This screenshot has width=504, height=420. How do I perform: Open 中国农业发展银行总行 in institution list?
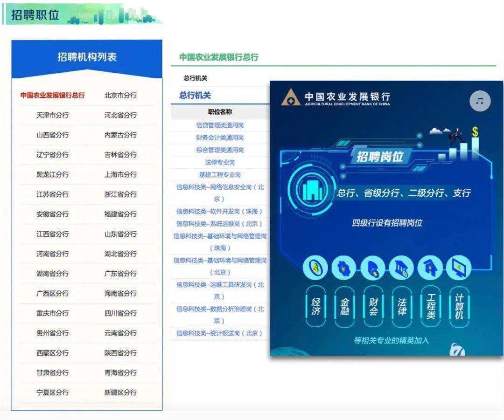point(52,96)
